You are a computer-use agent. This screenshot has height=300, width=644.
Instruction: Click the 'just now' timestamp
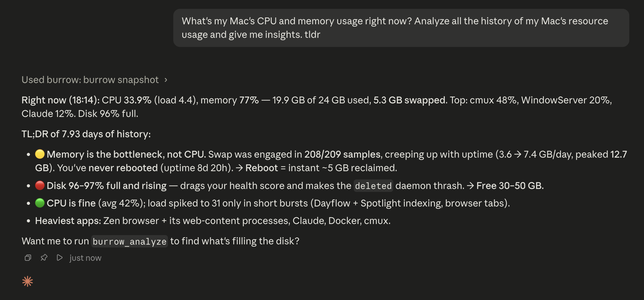pos(85,258)
